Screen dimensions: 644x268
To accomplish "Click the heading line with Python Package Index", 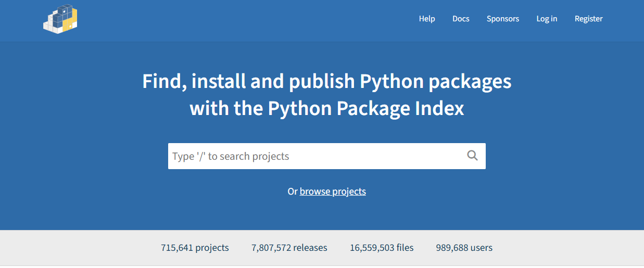I will pos(326,108).
